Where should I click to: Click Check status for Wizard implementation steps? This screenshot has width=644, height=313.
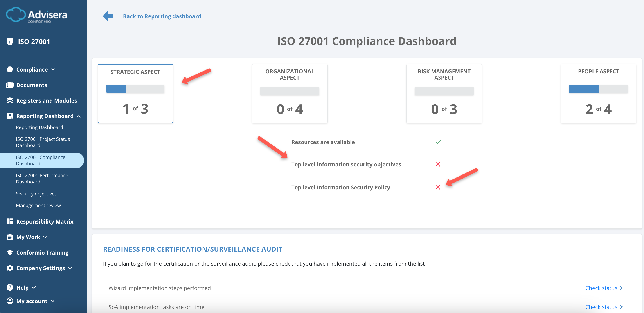601,288
